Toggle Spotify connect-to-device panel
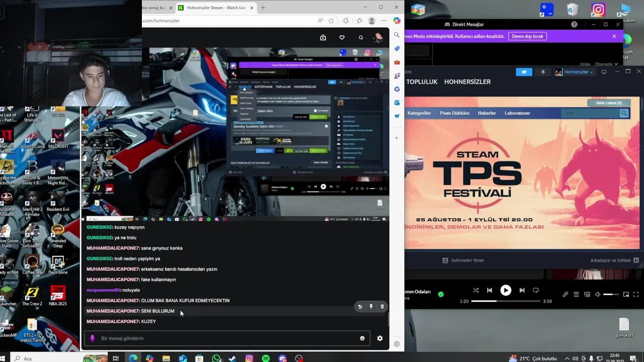The height and width of the screenshot is (362, 644). coord(587,294)
